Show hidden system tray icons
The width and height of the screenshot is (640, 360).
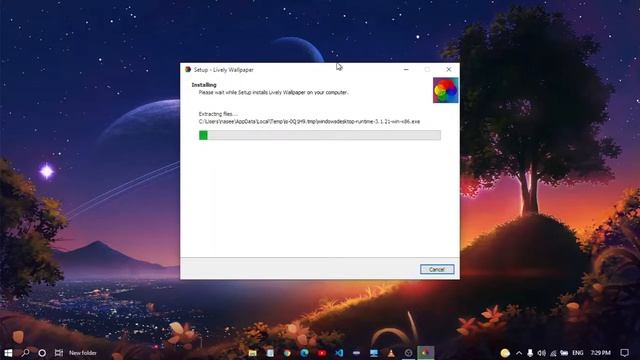click(x=519, y=353)
